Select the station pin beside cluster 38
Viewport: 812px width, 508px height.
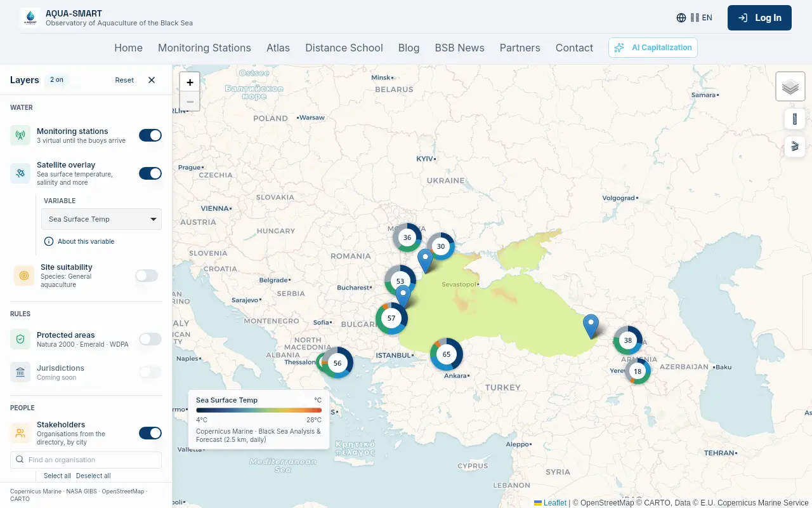click(x=591, y=326)
